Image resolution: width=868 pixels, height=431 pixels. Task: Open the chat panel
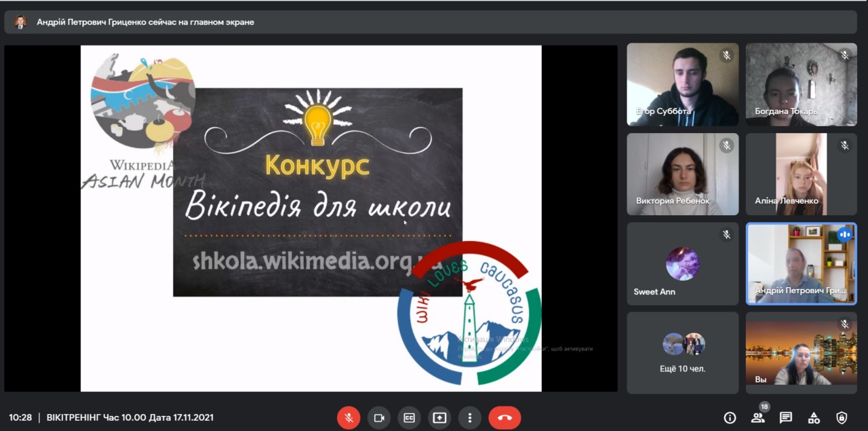coord(785,418)
